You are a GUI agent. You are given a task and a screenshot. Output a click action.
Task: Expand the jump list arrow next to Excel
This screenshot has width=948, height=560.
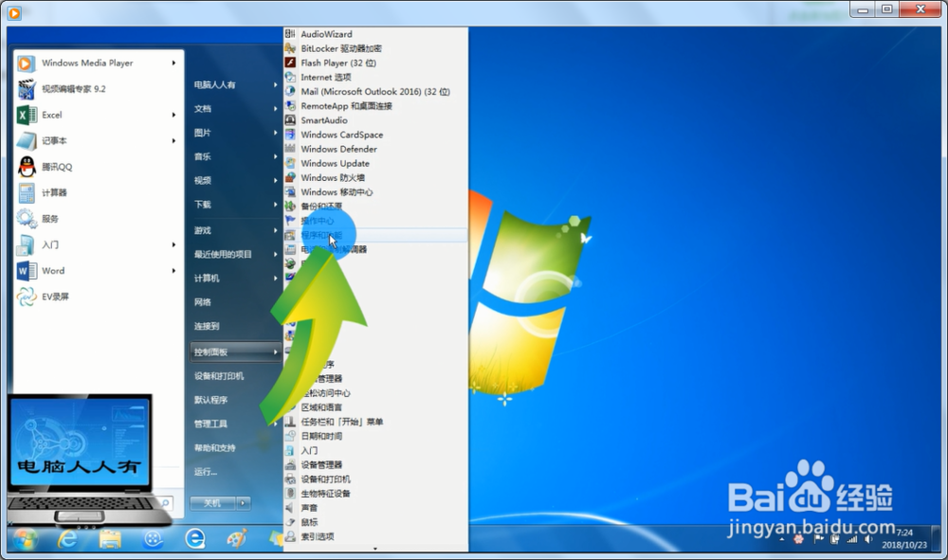click(x=173, y=115)
